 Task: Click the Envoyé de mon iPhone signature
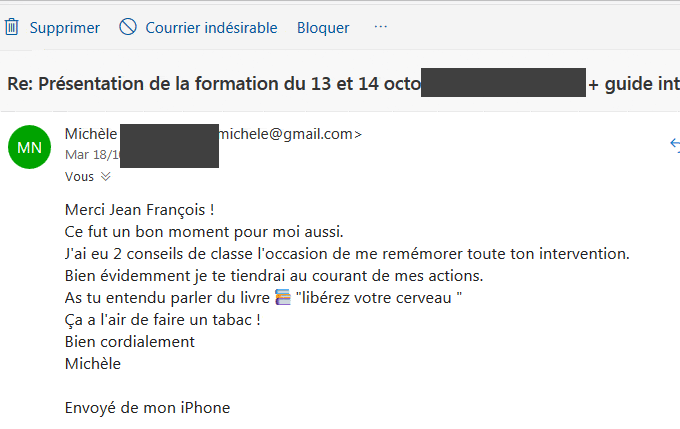point(147,408)
